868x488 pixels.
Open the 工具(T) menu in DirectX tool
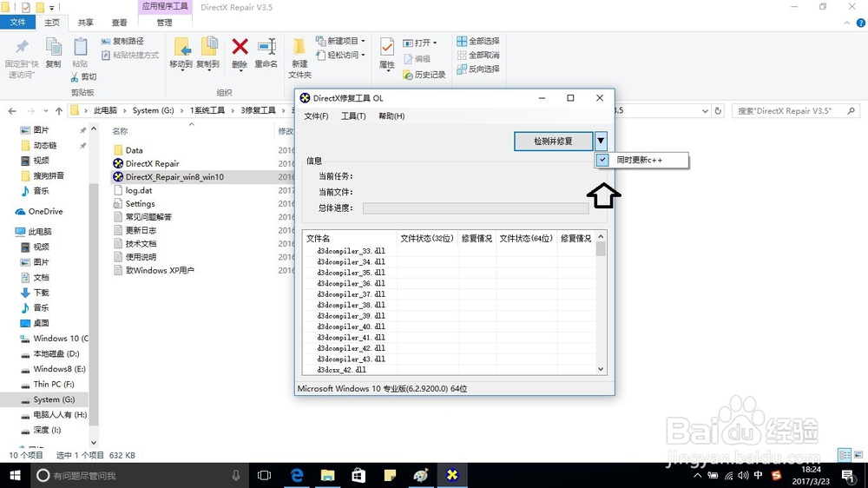tap(353, 115)
